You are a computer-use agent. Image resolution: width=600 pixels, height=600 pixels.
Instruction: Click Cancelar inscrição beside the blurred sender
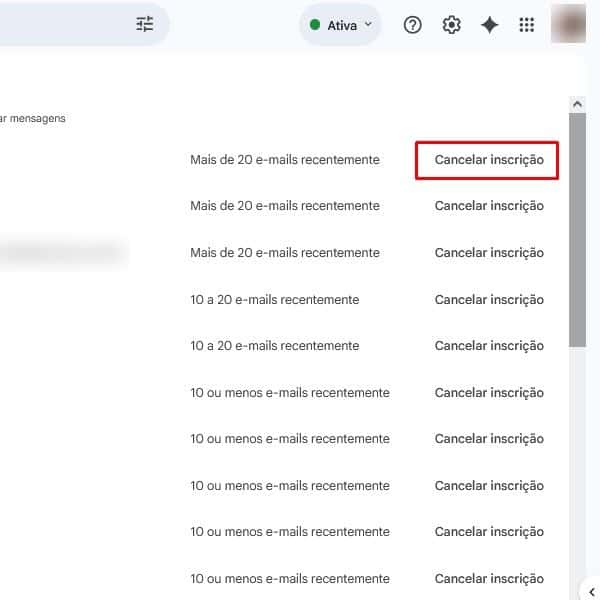click(x=488, y=253)
